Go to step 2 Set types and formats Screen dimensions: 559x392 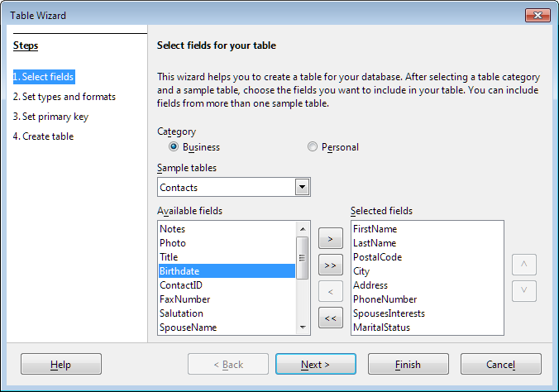click(x=64, y=97)
